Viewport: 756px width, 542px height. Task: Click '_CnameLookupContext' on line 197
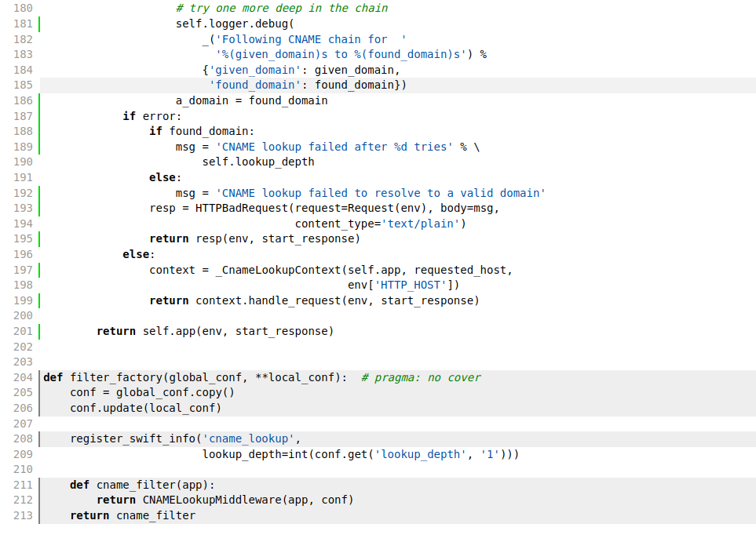coord(278,271)
